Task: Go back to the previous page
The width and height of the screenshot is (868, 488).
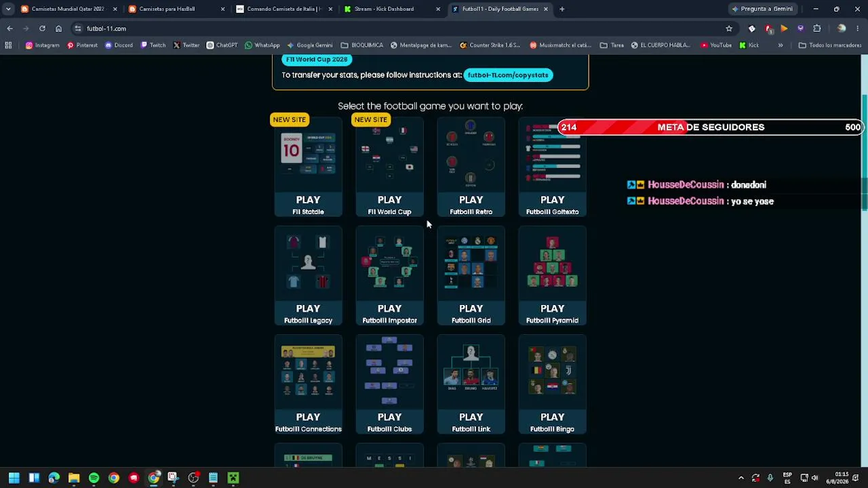Action: click(x=9, y=28)
